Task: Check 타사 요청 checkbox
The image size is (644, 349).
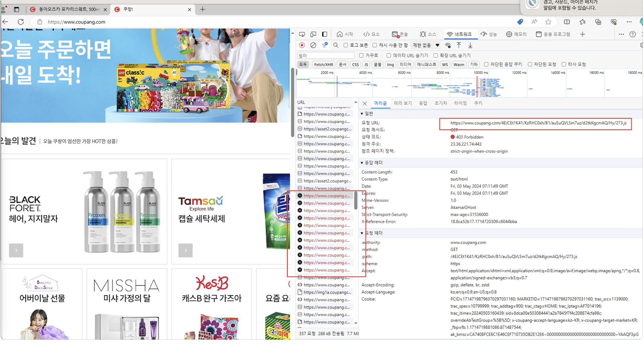Action: (x=564, y=64)
